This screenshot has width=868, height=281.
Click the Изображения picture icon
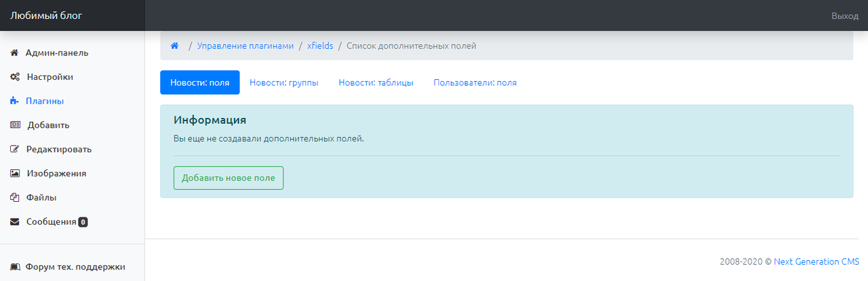(x=15, y=173)
